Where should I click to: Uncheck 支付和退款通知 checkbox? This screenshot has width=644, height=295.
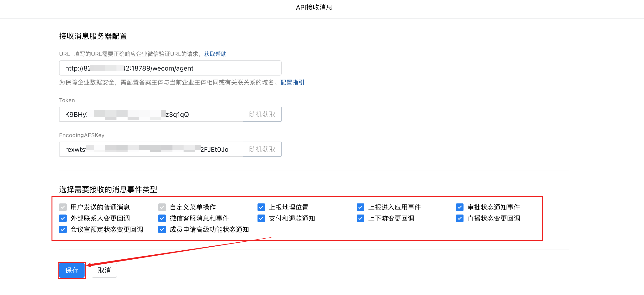261,218
